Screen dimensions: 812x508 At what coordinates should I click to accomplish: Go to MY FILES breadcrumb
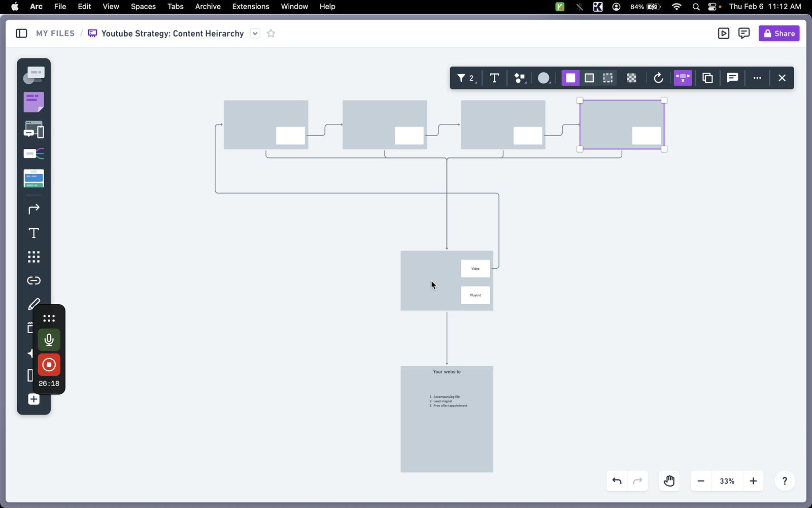(x=55, y=34)
